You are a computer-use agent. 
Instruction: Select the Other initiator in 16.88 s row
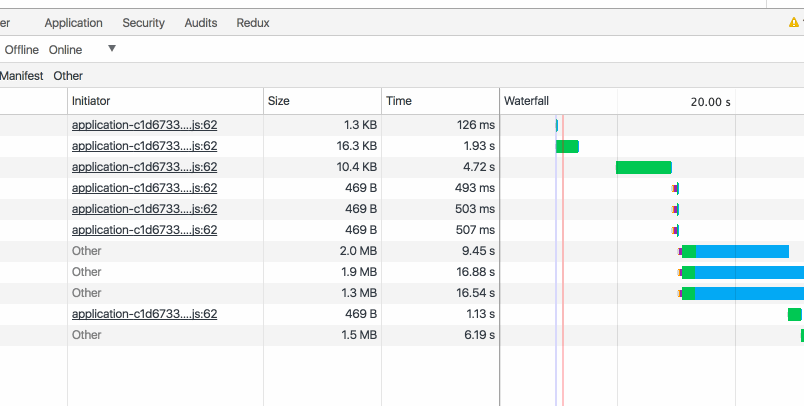click(87, 272)
